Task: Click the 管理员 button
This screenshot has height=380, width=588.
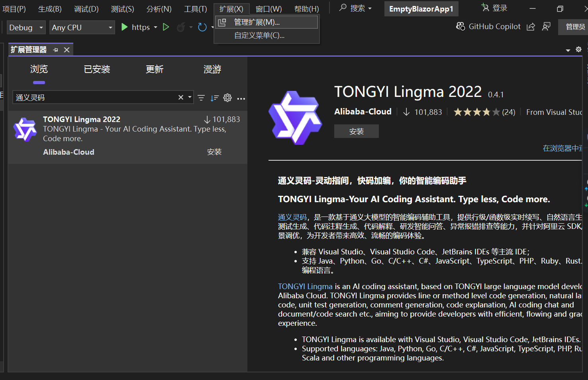Action: pyautogui.click(x=574, y=27)
